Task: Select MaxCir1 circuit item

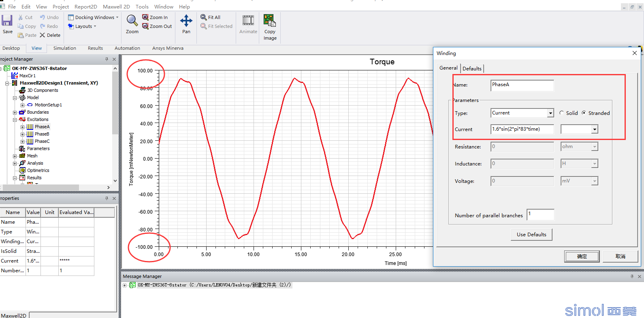Action: pos(28,76)
